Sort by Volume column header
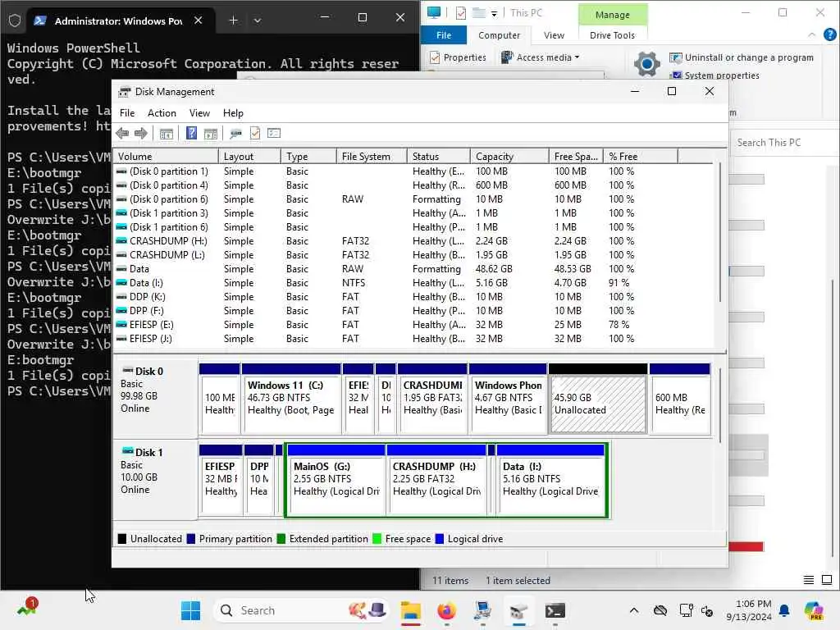840x630 pixels. tap(166, 157)
